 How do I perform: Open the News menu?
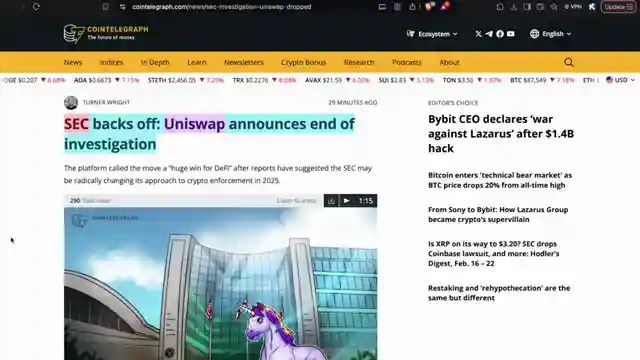tap(73, 62)
